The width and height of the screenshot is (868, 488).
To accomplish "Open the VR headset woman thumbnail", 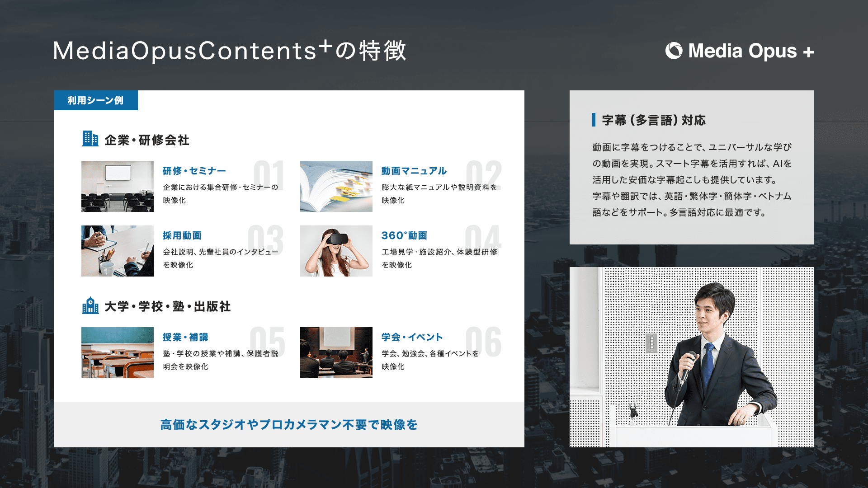I will point(336,251).
